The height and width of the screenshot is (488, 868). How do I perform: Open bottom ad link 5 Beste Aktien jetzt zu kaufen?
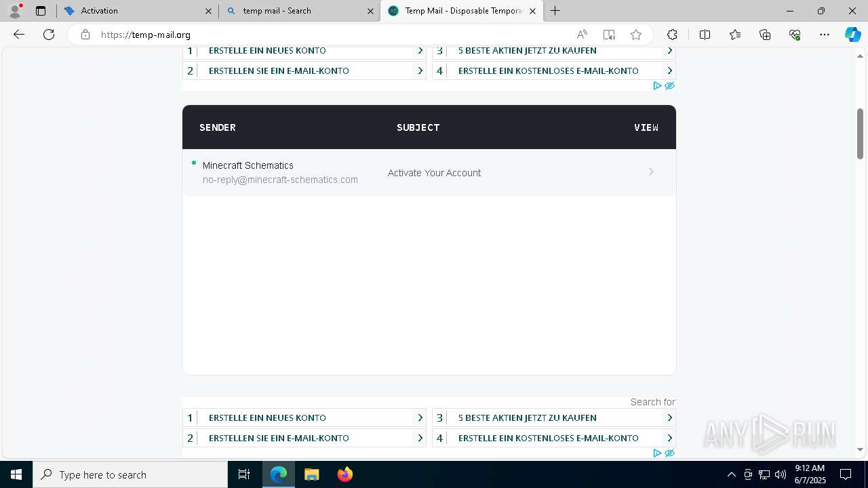tap(554, 418)
